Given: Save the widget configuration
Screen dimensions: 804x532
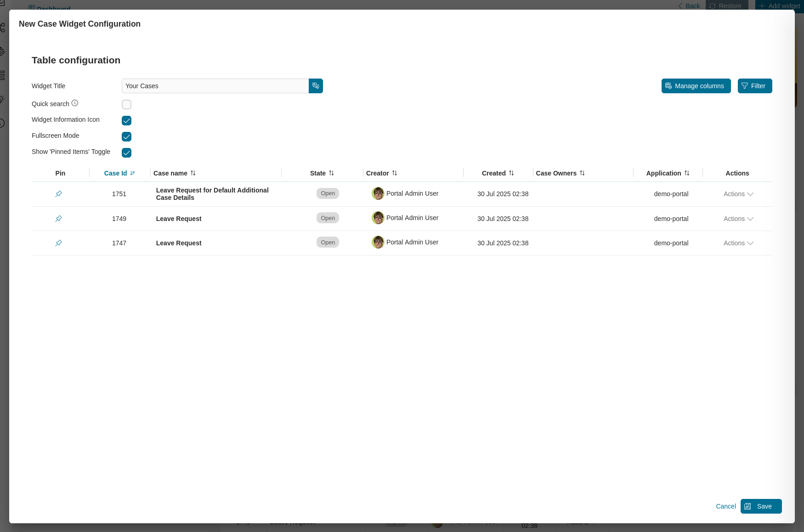Looking at the screenshot, I should (x=761, y=506).
